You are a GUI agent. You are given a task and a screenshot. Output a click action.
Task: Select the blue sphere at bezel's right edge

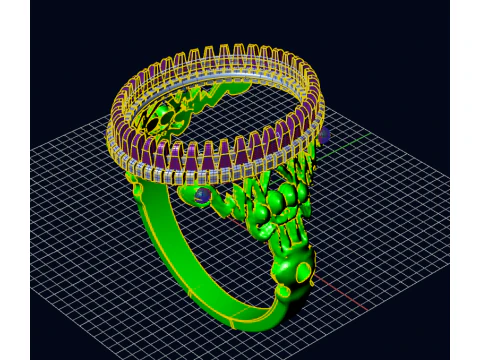tap(324, 136)
